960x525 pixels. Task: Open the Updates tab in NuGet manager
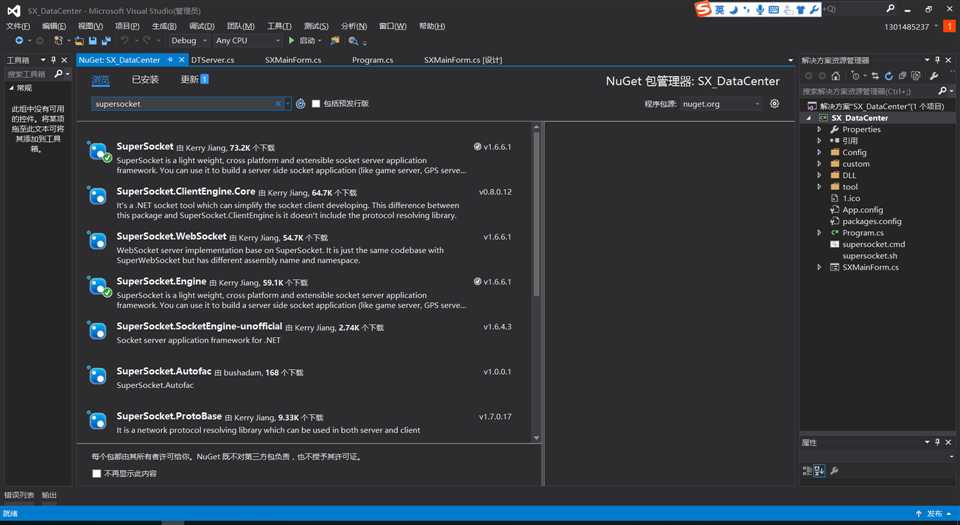pyautogui.click(x=194, y=80)
